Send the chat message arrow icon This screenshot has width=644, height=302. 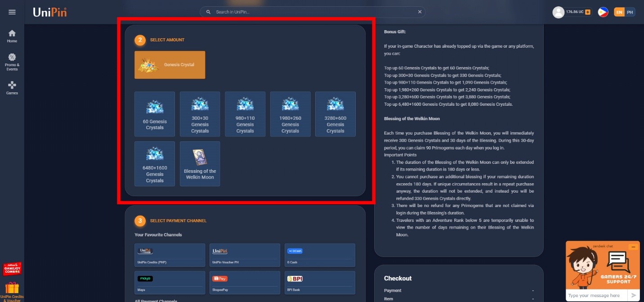click(x=634, y=296)
